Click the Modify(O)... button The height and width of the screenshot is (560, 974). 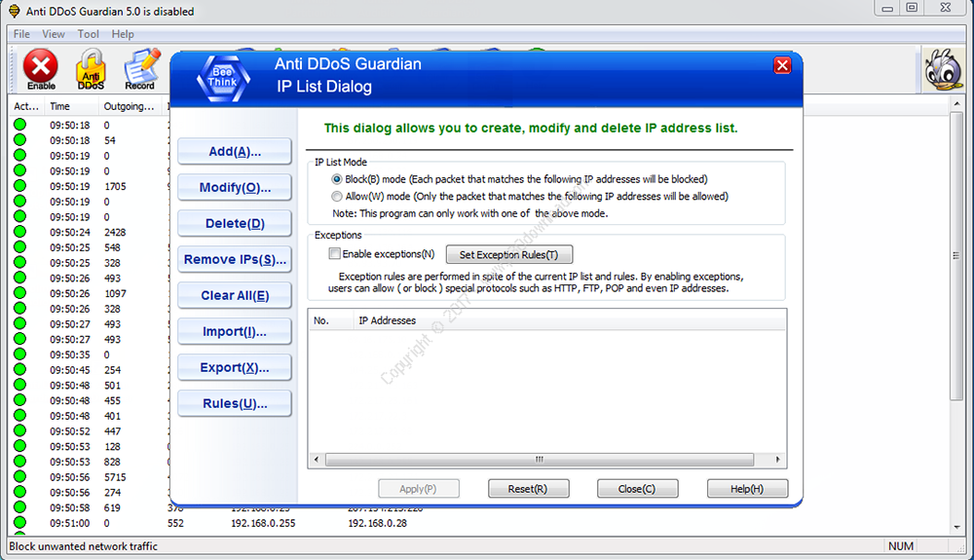(235, 188)
